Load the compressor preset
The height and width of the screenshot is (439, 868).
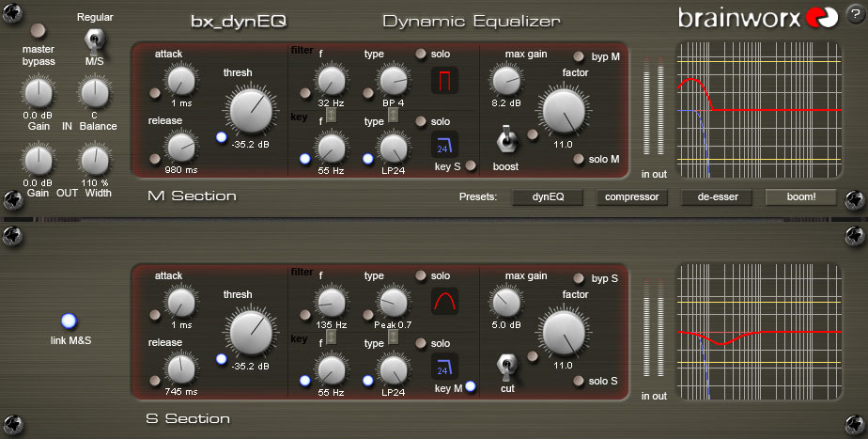[631, 196]
